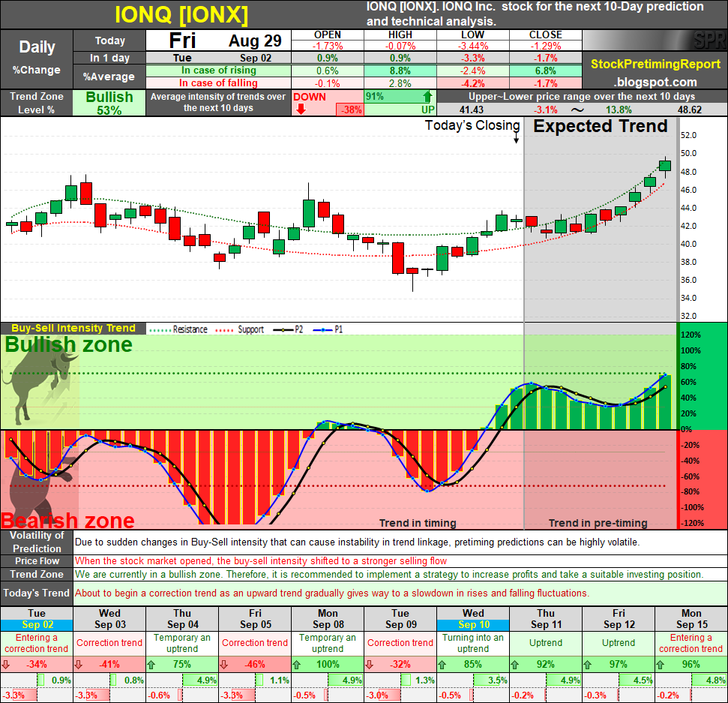Click the OPEN -1.73% value

(x=328, y=46)
